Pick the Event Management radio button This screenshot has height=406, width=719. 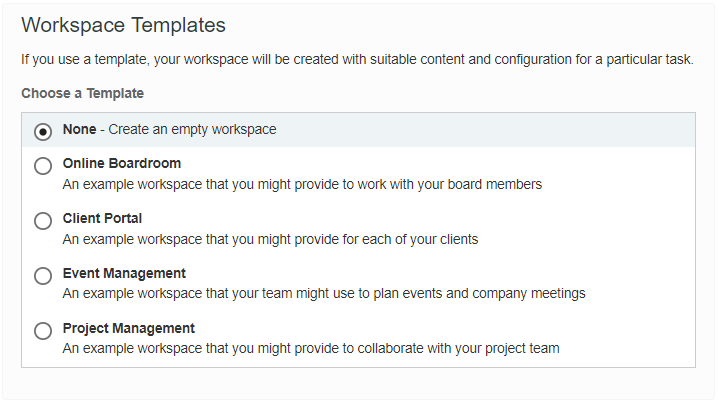tap(43, 276)
